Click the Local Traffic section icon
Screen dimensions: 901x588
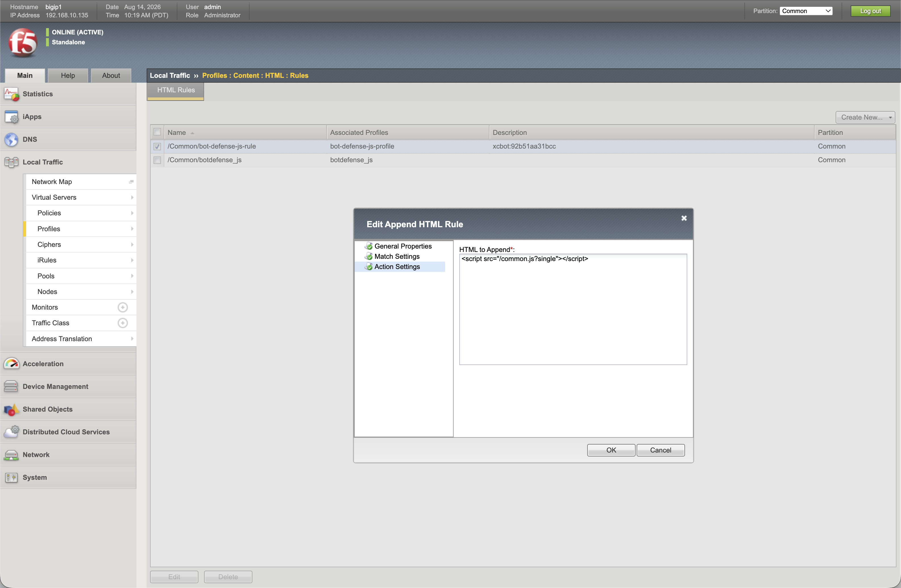click(x=11, y=162)
